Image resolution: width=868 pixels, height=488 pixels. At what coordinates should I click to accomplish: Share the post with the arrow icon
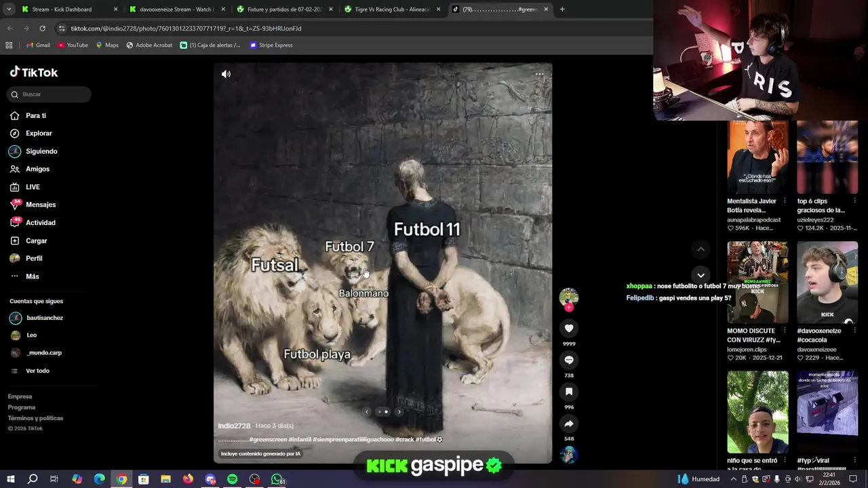point(569,424)
